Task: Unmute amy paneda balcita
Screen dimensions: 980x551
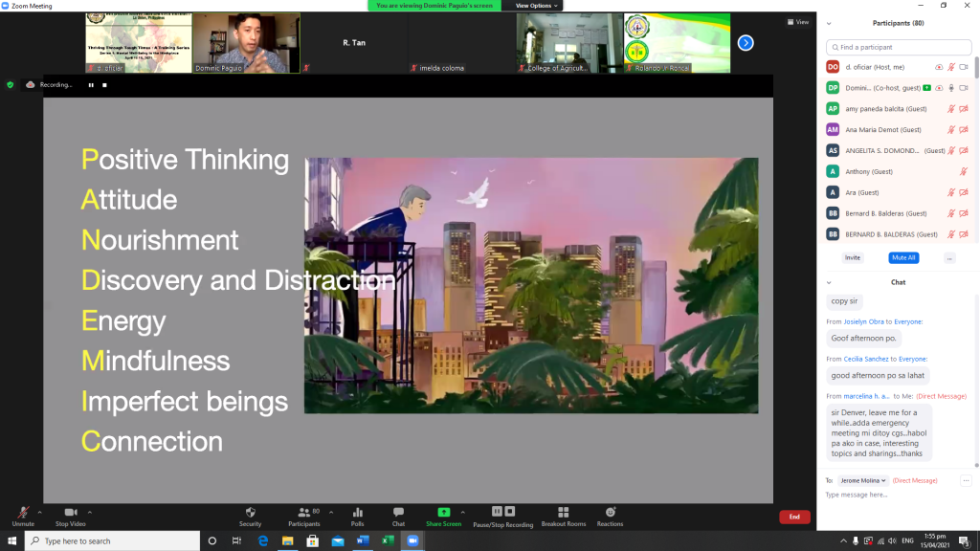Action: [x=951, y=109]
